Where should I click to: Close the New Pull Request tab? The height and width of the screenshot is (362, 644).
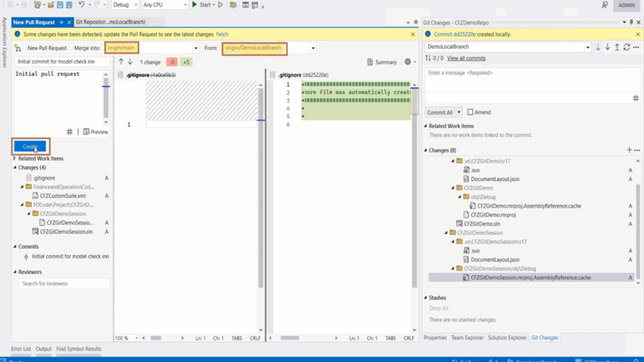(x=69, y=22)
